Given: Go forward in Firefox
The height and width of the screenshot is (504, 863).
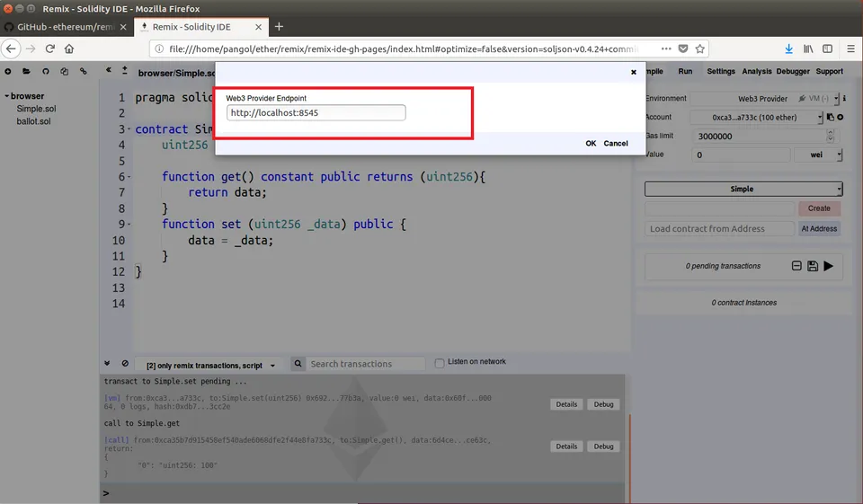Looking at the screenshot, I should coord(31,49).
